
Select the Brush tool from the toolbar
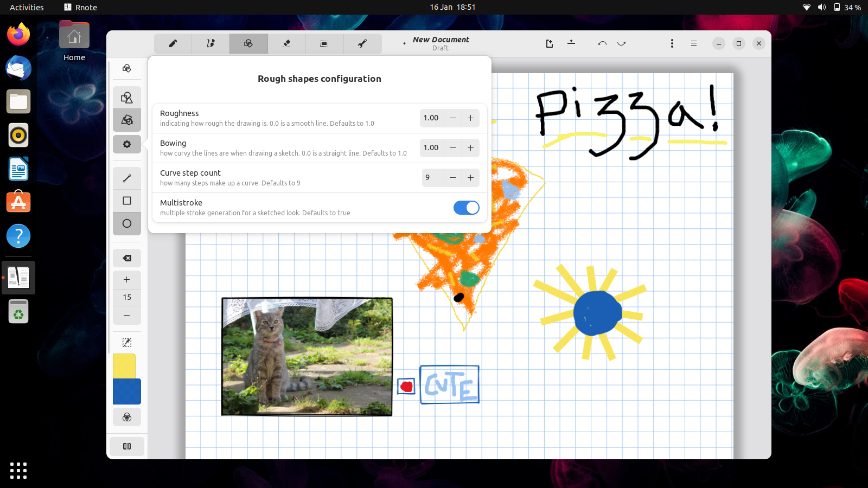coord(173,43)
